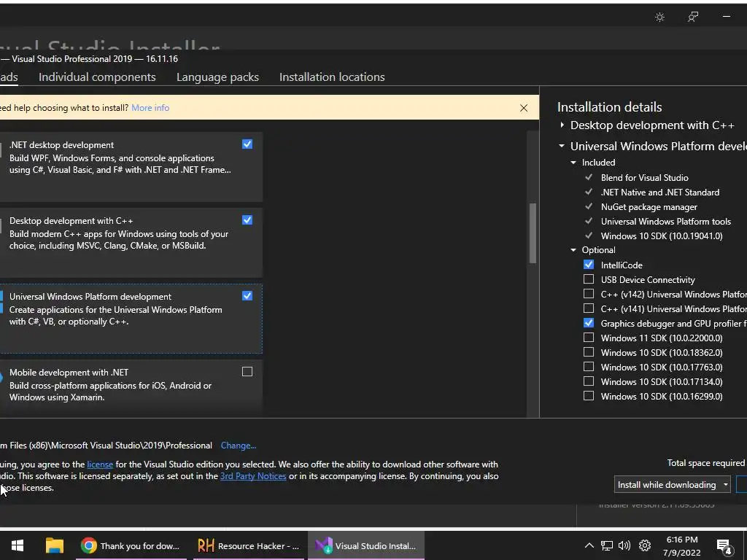Open the license link
The image size is (747, 560).
[x=100, y=464]
